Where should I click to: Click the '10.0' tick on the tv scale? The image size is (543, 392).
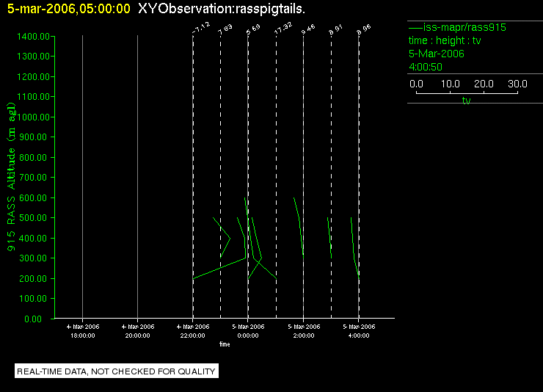[451, 84]
